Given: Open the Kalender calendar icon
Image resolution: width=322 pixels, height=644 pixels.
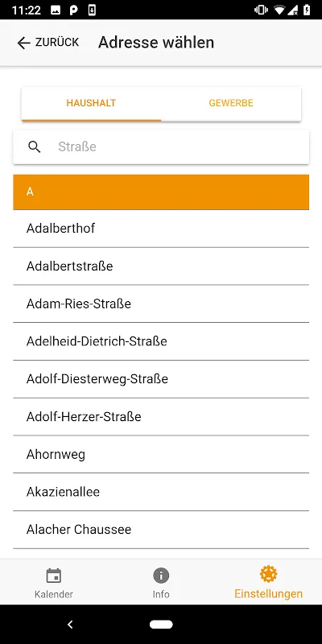Looking at the screenshot, I should pyautogui.click(x=54, y=576).
